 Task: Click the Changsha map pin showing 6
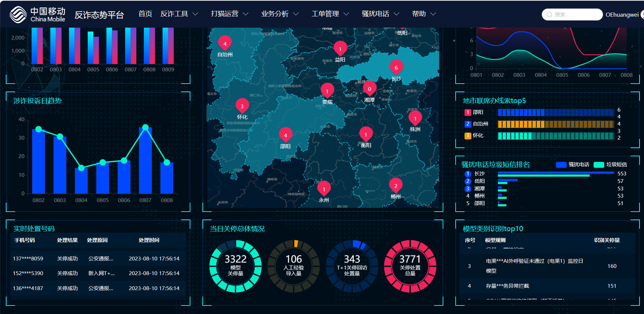[x=396, y=68]
